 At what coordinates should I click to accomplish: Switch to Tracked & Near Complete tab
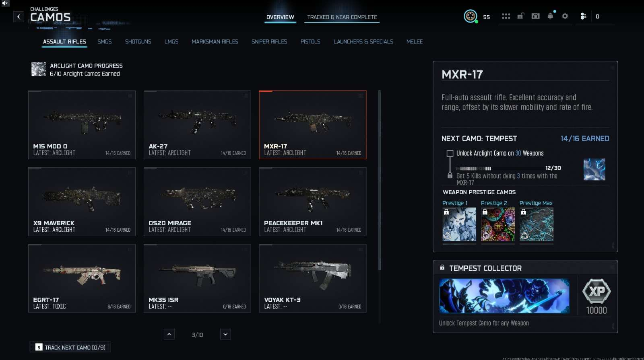(342, 17)
